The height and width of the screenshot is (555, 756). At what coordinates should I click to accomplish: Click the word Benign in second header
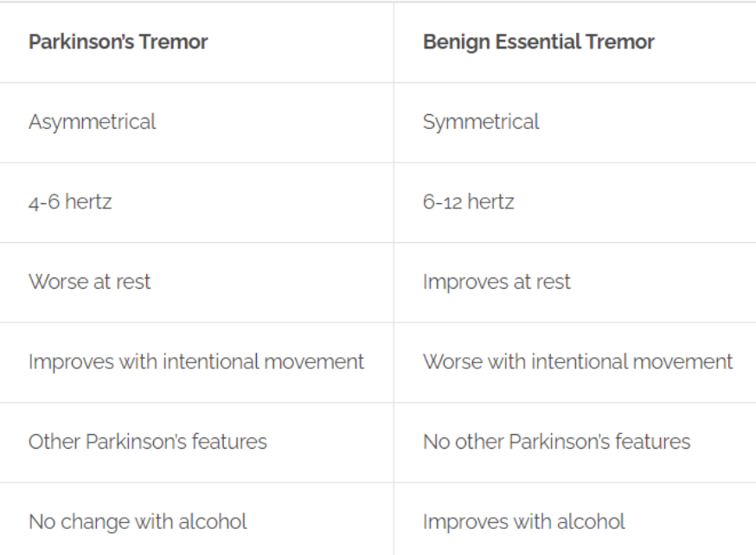coord(456,42)
